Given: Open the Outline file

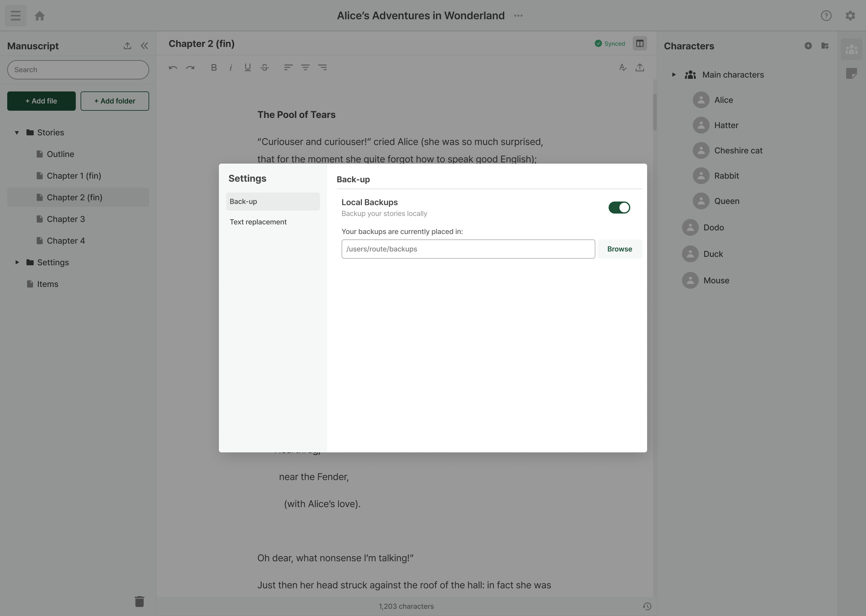Looking at the screenshot, I should (x=78, y=154).
